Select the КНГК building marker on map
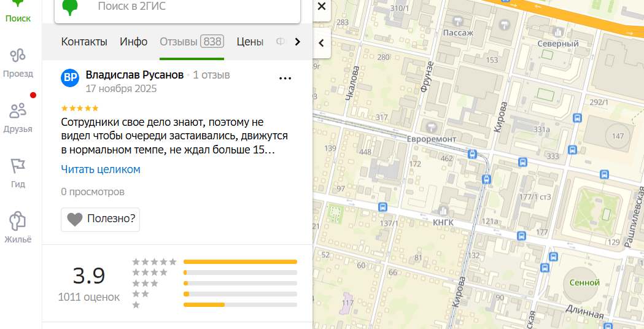This screenshot has width=644, height=329. [x=443, y=211]
